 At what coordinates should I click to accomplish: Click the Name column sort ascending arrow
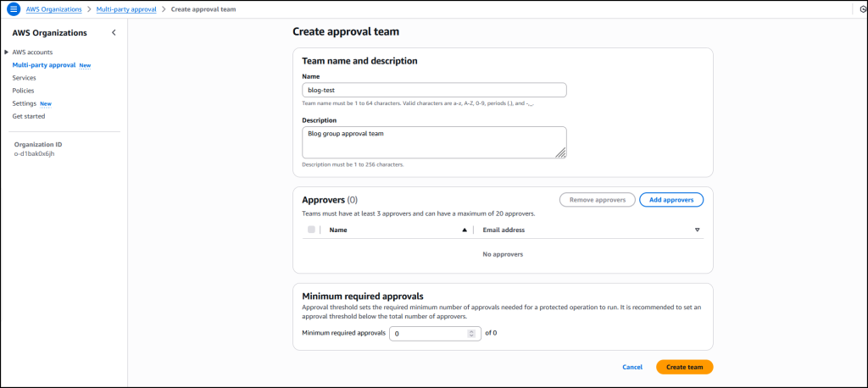click(465, 230)
